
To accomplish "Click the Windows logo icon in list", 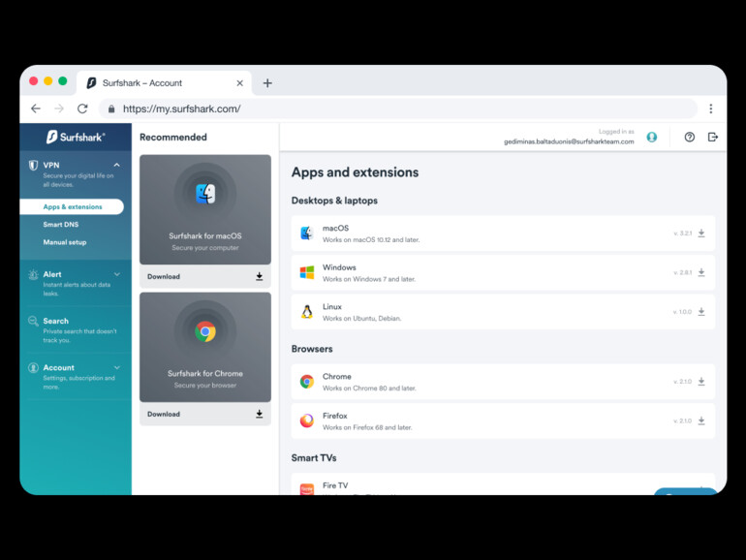I will point(307,272).
